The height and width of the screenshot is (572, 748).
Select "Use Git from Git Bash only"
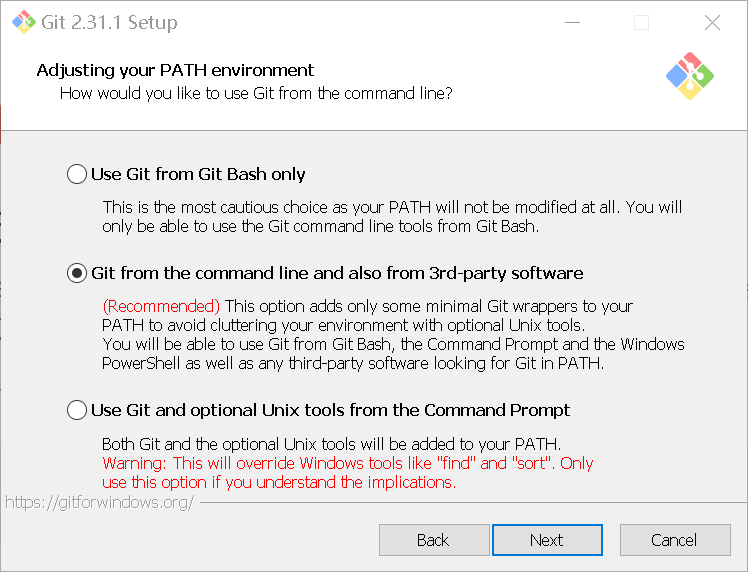coord(77,174)
